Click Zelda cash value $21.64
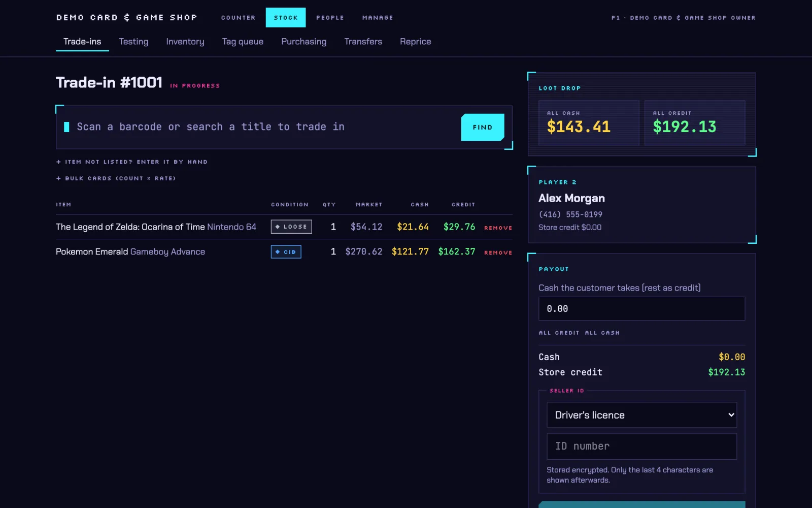The image size is (812, 508). (413, 227)
